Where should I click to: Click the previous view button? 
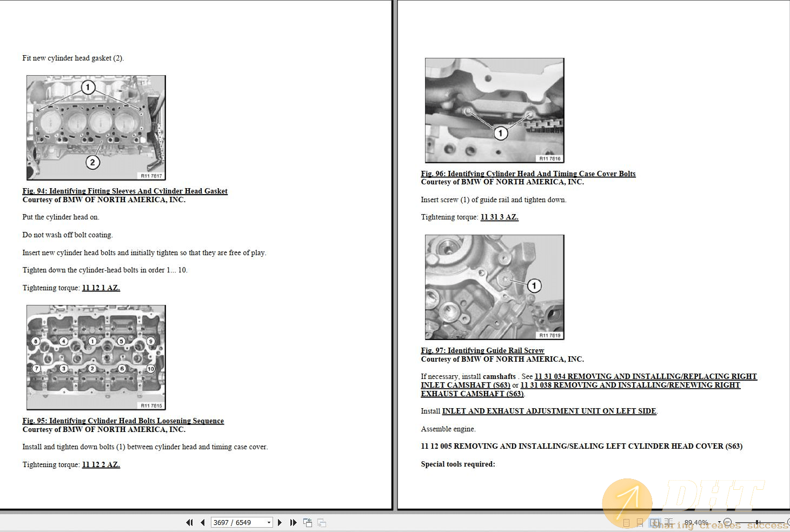[x=308, y=522]
